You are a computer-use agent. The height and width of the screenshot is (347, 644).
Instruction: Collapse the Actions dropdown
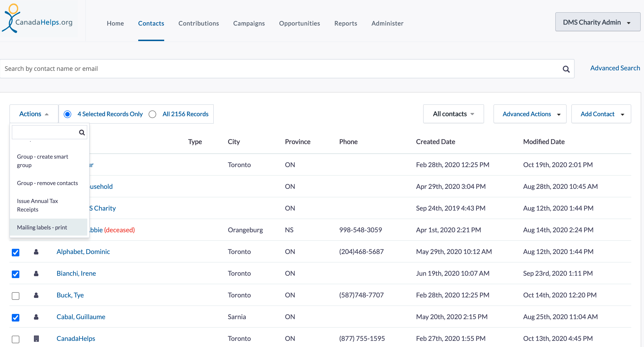click(x=34, y=114)
